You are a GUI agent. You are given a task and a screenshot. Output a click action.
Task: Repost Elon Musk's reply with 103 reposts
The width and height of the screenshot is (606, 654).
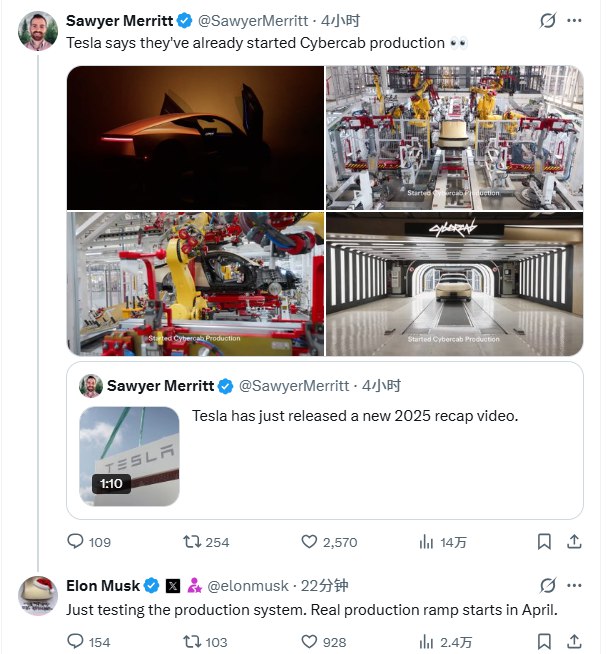click(191, 641)
